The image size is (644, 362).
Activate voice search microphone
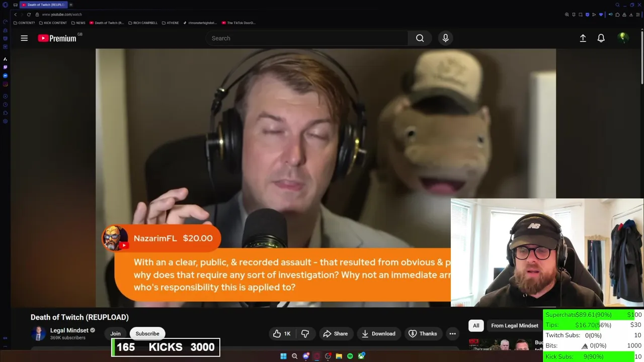pyautogui.click(x=445, y=38)
